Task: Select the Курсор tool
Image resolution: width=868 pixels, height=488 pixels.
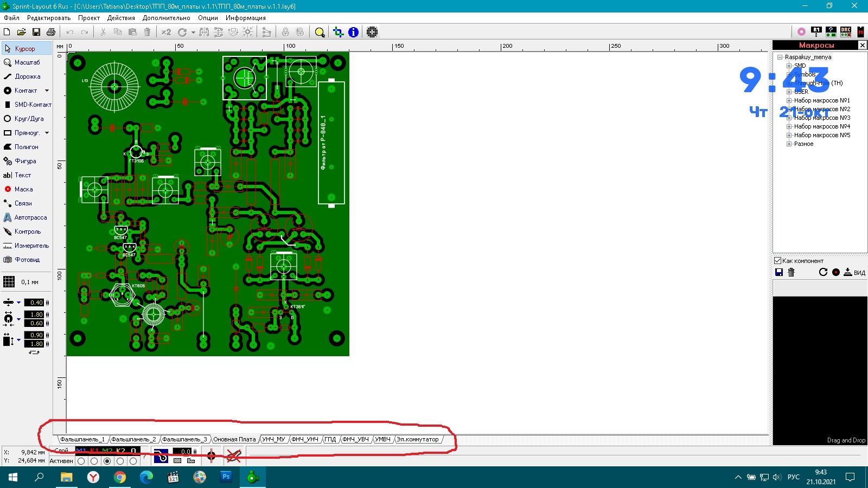Action: point(27,49)
